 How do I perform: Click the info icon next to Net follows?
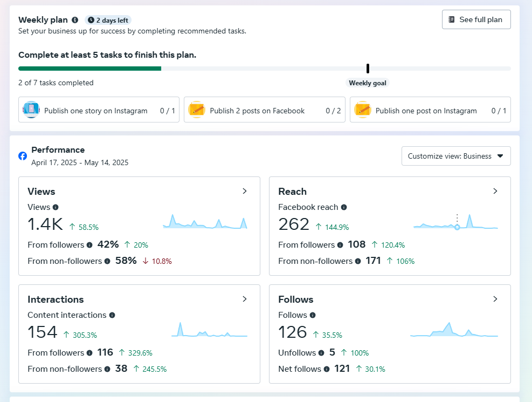(x=327, y=369)
